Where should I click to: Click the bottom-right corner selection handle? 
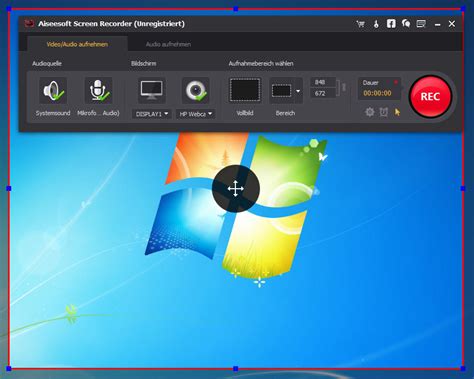pos(463,369)
